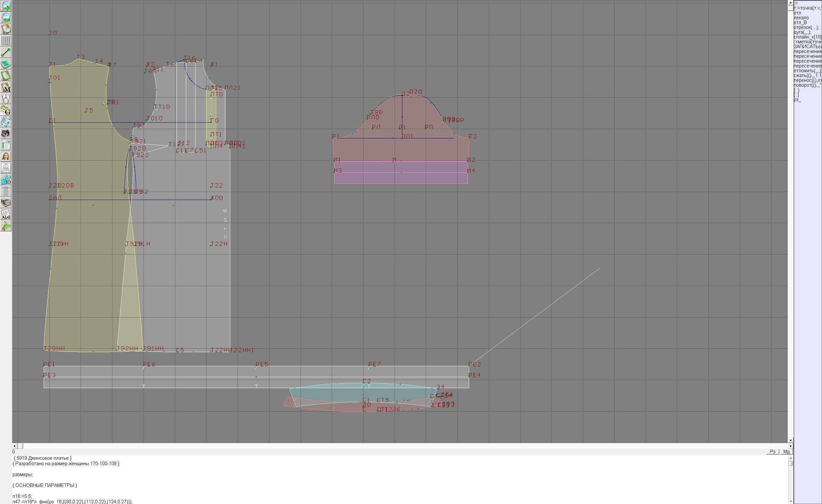Open the 3D view icon

(6, 180)
